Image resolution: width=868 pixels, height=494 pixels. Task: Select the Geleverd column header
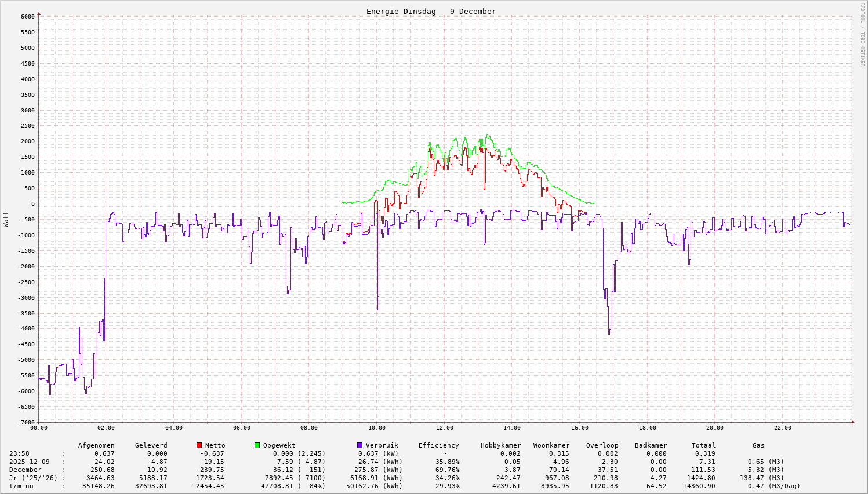[151, 445]
